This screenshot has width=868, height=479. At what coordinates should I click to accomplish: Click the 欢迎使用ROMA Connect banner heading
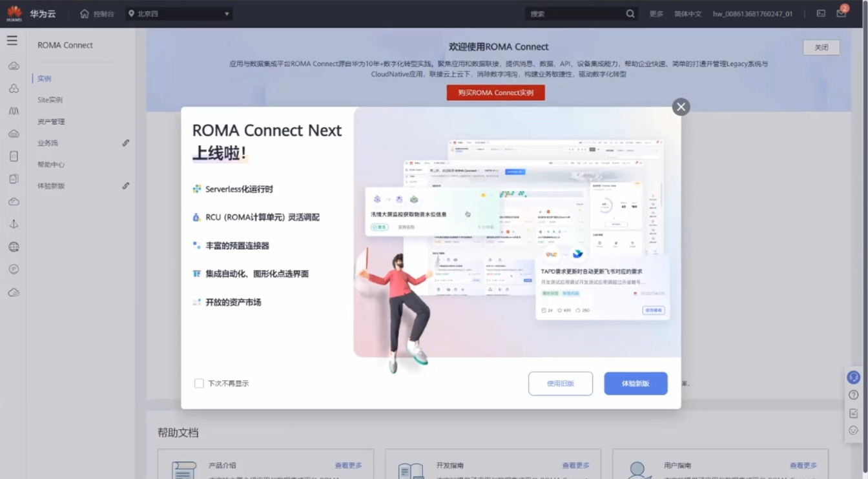coord(499,47)
